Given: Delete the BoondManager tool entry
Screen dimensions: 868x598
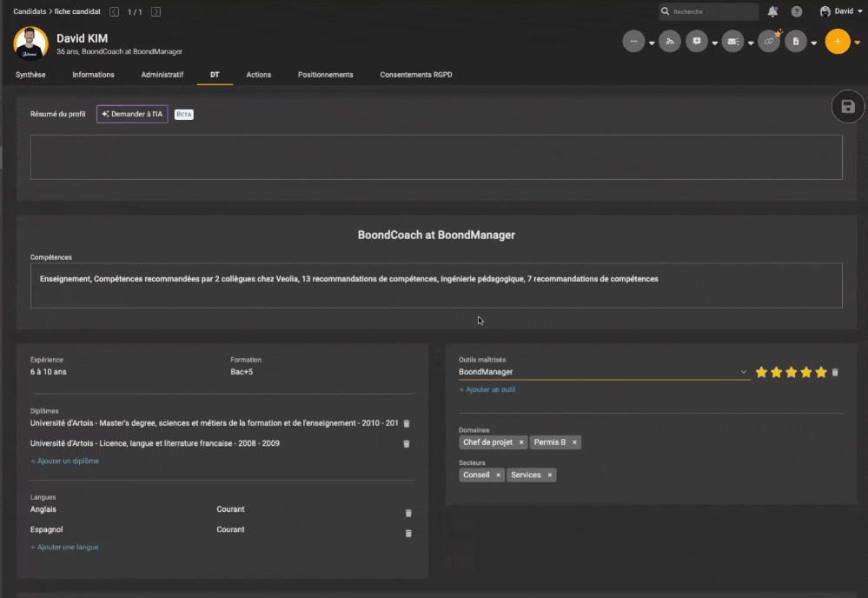Looking at the screenshot, I should tap(835, 373).
